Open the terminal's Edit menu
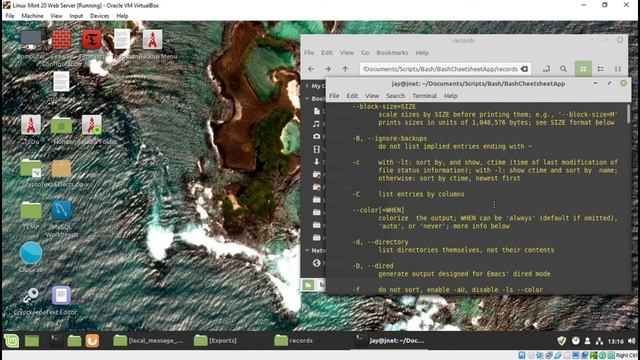Screen dimensions: 640x360 click(352, 96)
